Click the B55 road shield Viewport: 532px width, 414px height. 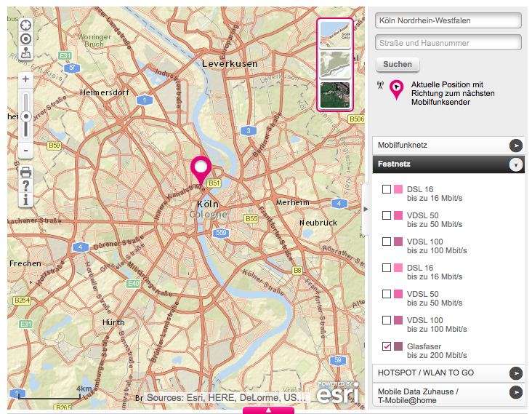pyautogui.click(x=251, y=219)
